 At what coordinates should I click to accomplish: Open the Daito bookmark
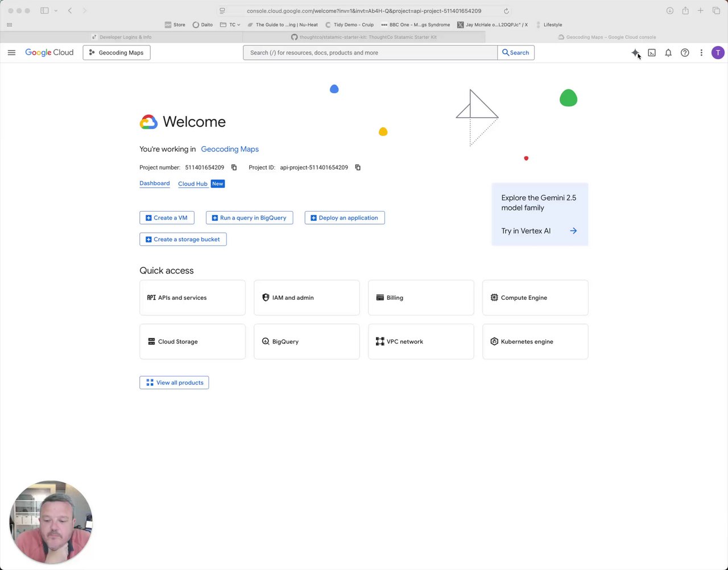202,24
